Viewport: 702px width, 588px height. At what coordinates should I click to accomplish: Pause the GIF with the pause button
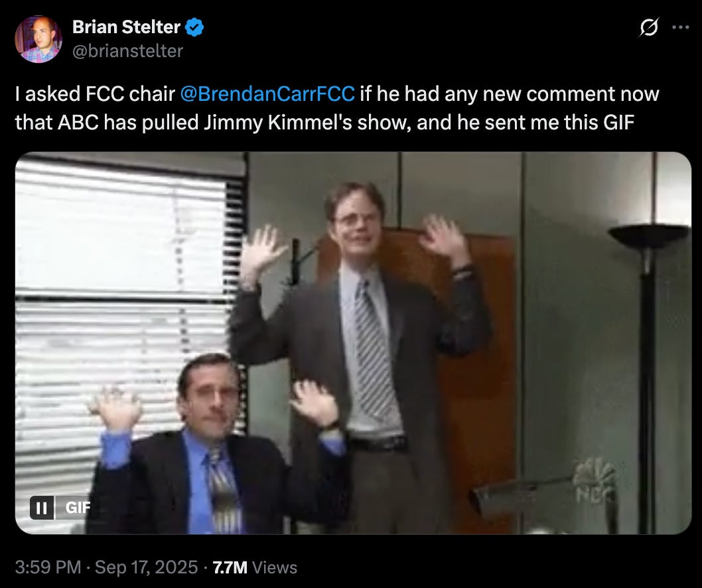(42, 508)
